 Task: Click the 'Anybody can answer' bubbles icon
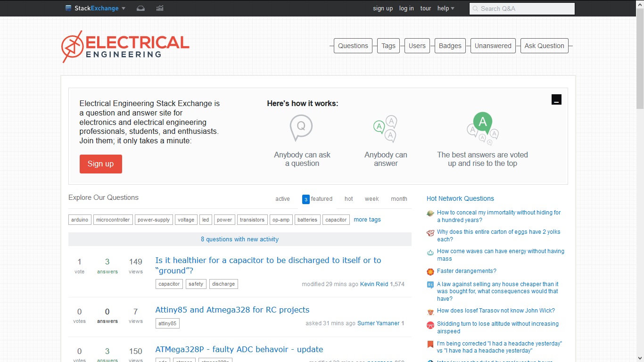pyautogui.click(x=386, y=129)
